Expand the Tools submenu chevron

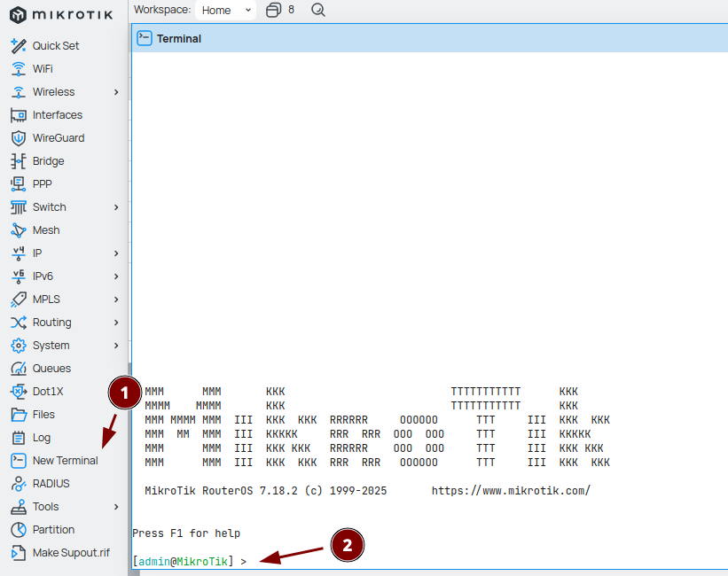(116, 507)
